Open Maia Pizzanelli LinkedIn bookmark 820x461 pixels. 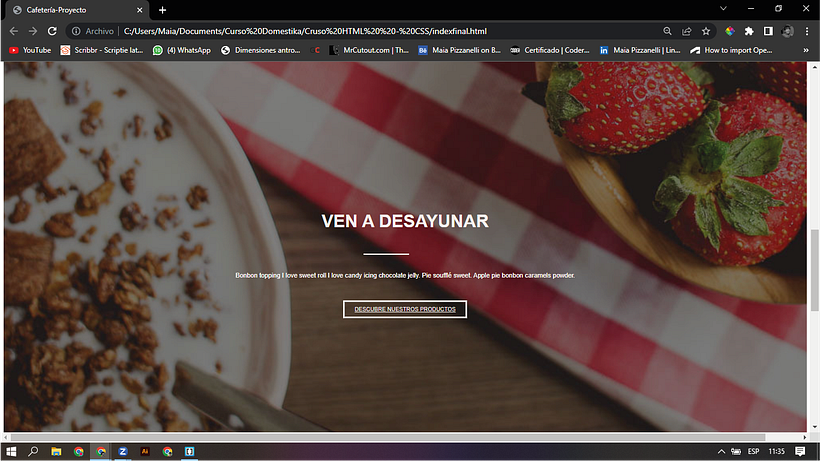pos(640,50)
